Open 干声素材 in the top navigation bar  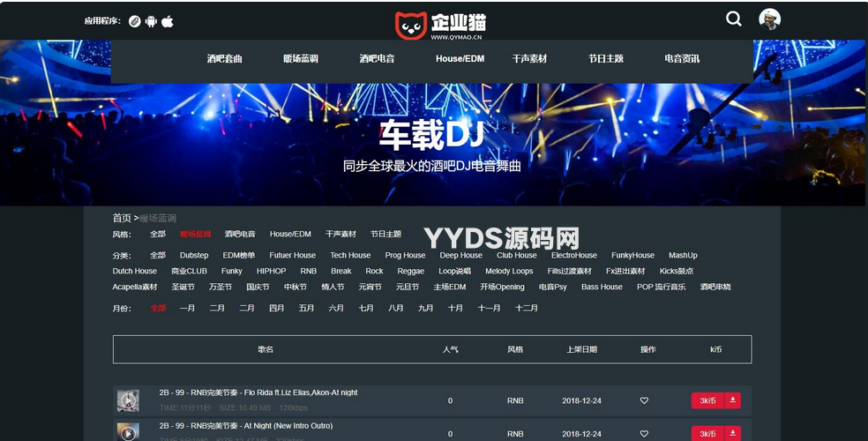click(x=529, y=58)
